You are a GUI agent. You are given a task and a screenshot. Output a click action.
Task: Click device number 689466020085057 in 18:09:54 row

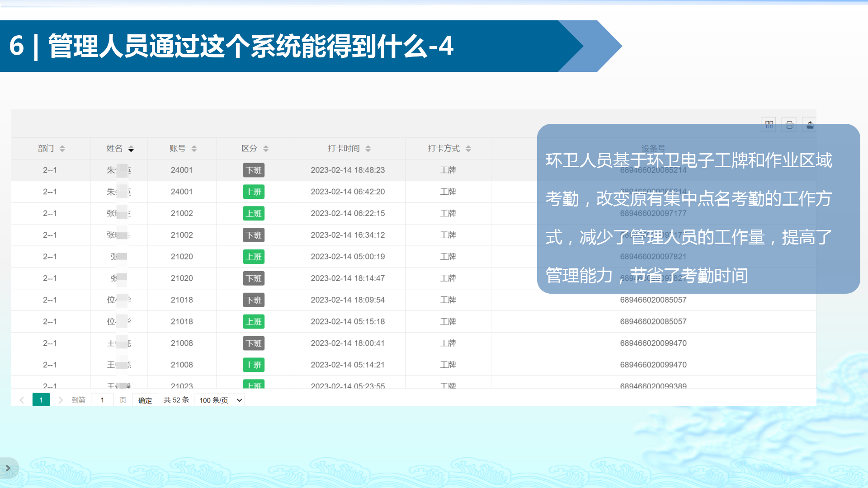(653, 300)
